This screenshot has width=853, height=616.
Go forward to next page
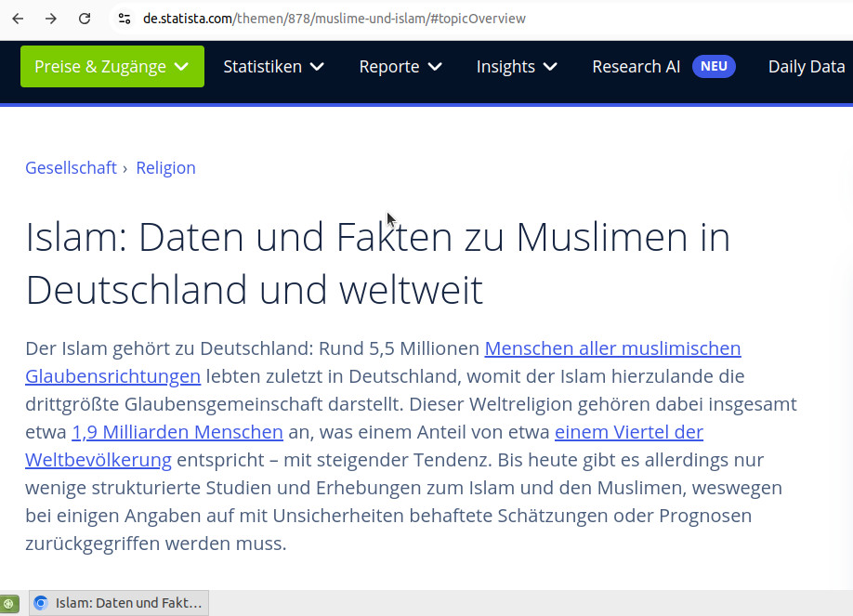tap(51, 19)
